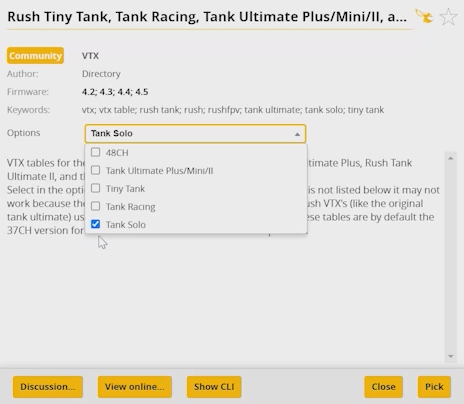
Task: Select the Tank Racing checkbox
Action: pos(95,206)
